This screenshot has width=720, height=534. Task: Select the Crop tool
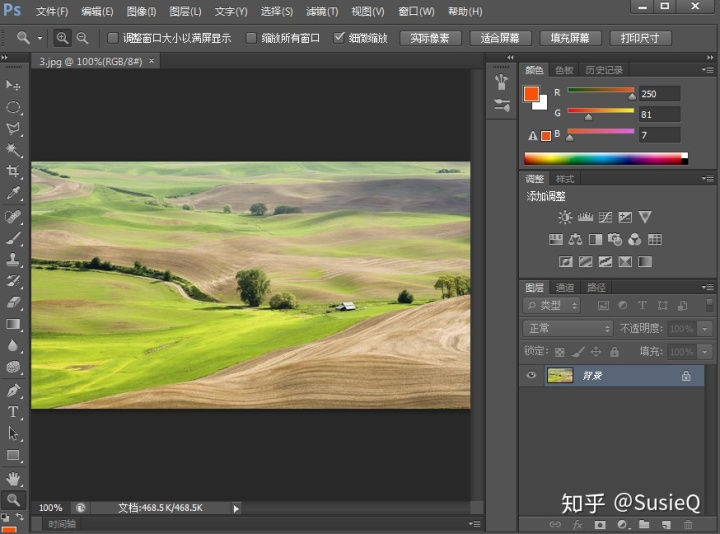tap(13, 171)
